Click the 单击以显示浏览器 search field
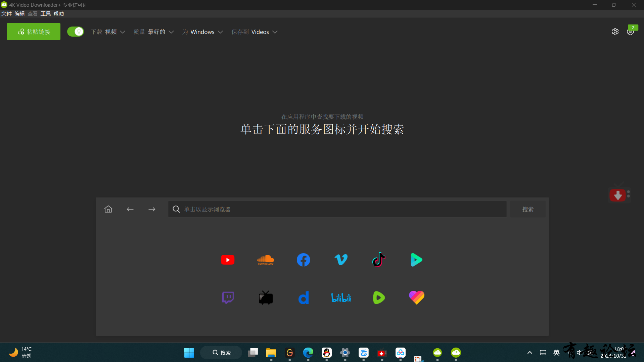The height and width of the screenshot is (362, 644). [x=337, y=209]
